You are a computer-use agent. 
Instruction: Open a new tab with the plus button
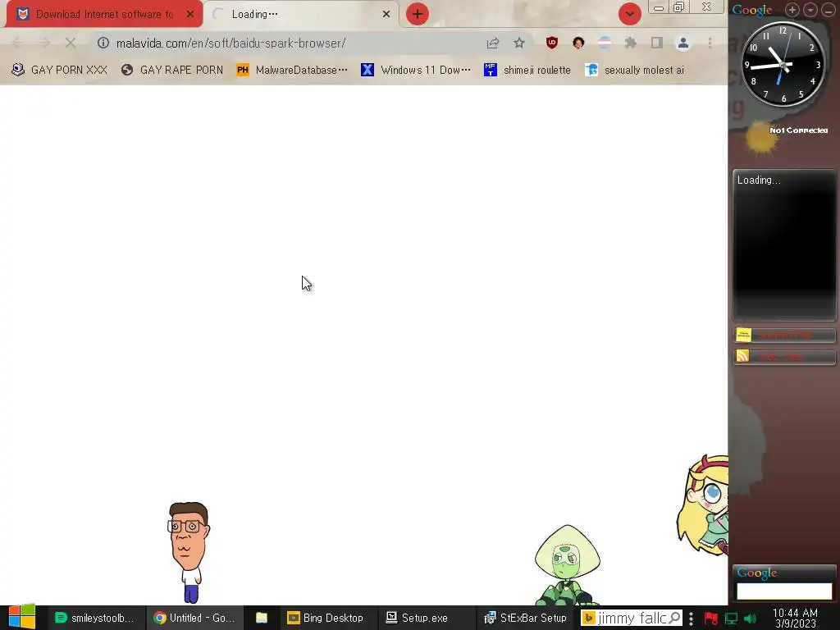click(x=418, y=14)
